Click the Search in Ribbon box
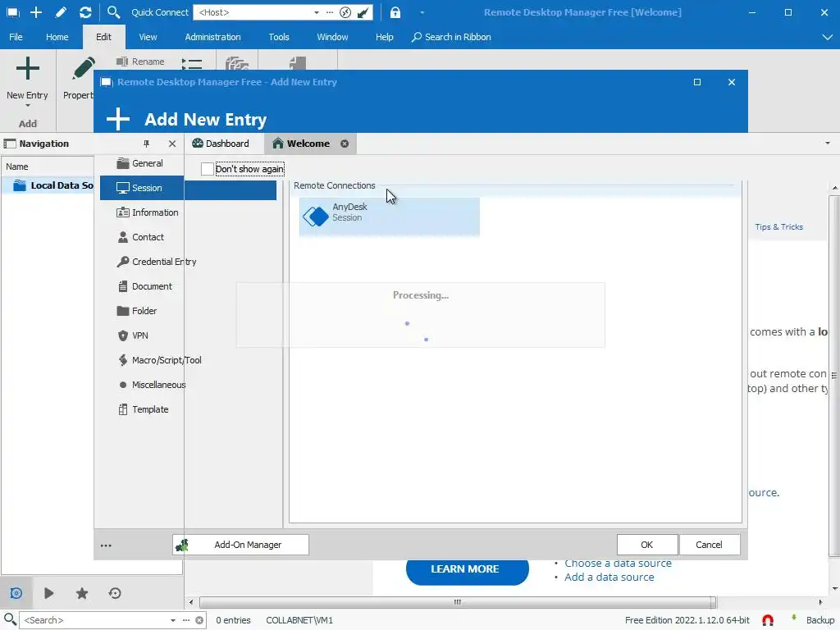 click(x=452, y=37)
